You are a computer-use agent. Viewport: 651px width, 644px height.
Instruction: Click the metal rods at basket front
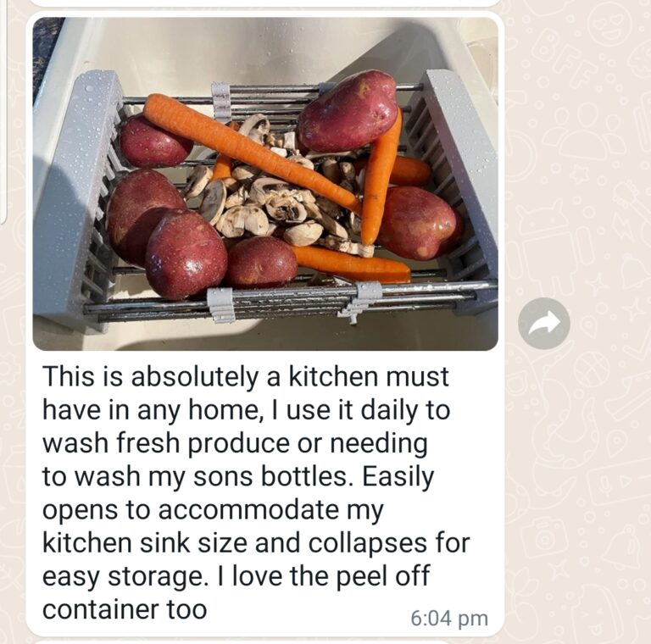[287, 301]
